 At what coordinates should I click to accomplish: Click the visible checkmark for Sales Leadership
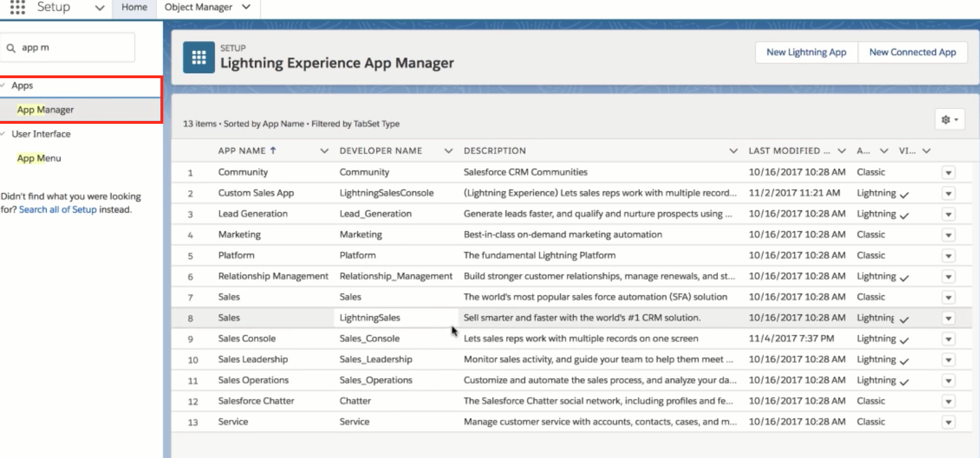coord(904,362)
